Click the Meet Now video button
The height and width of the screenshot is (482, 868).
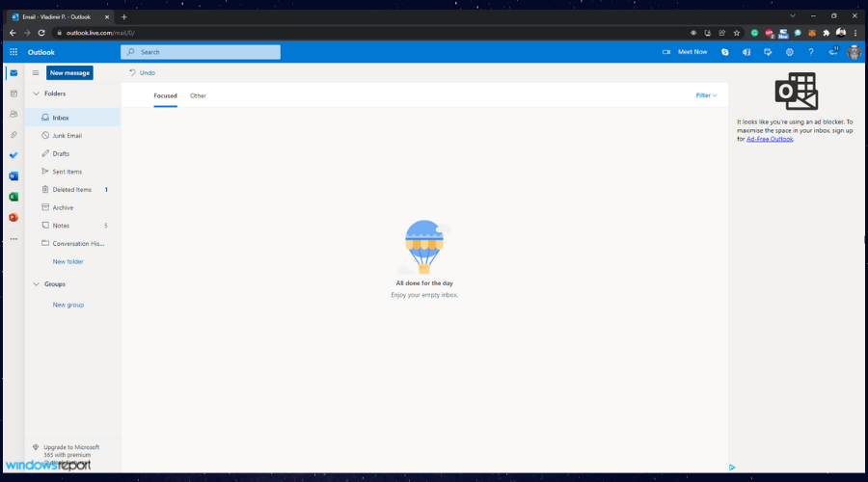coord(685,52)
